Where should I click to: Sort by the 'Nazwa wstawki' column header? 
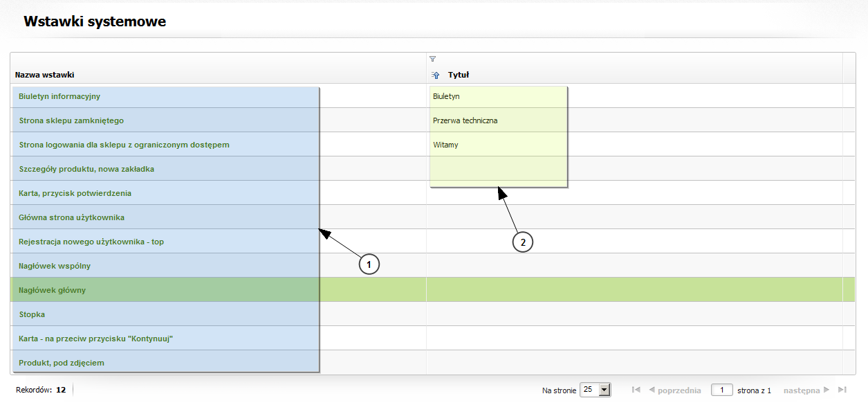click(45, 75)
